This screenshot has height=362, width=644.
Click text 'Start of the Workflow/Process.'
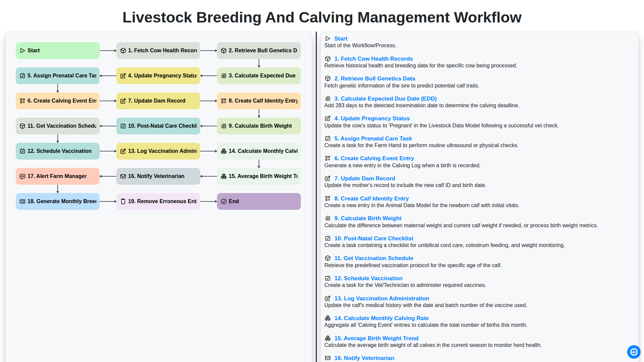click(360, 46)
